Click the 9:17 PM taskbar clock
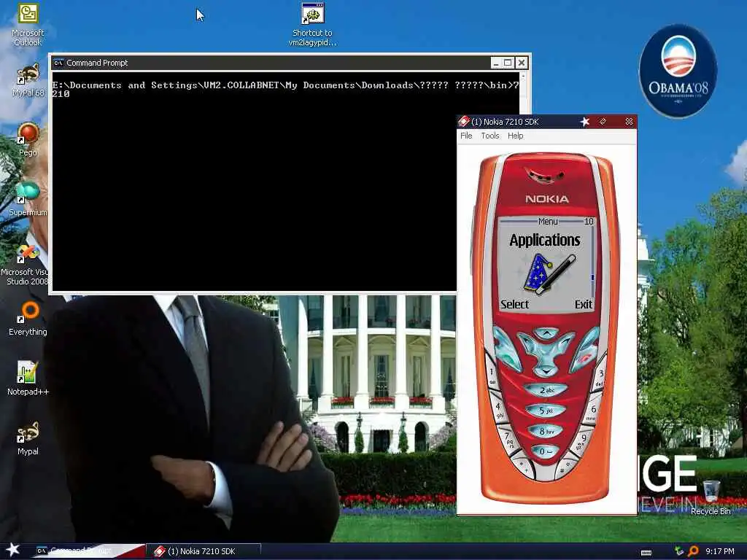This screenshot has height=560, width=747. click(719, 551)
